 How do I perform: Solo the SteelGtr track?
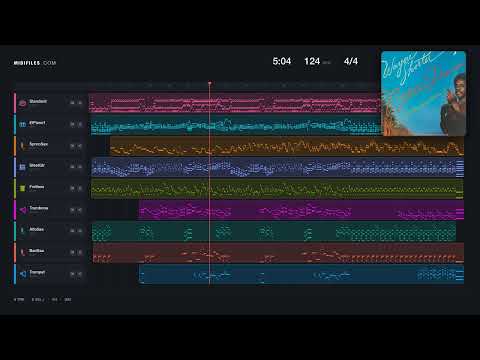(x=80, y=167)
